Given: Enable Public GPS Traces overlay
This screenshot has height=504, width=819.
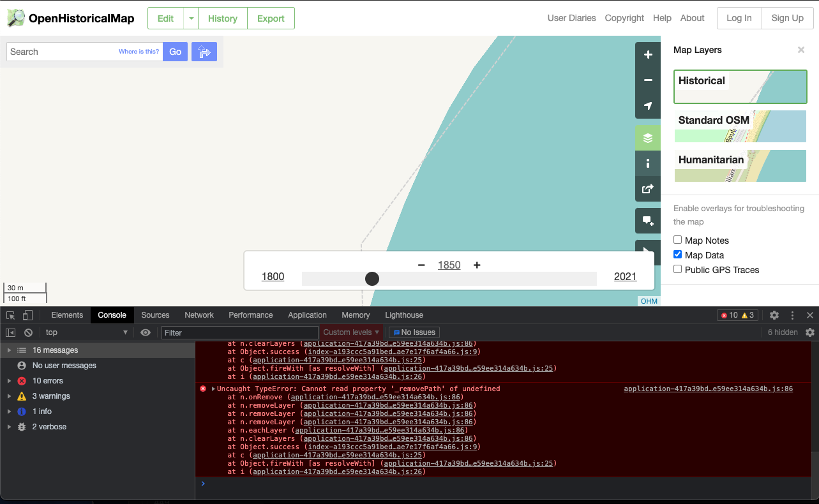Looking at the screenshot, I should [678, 269].
